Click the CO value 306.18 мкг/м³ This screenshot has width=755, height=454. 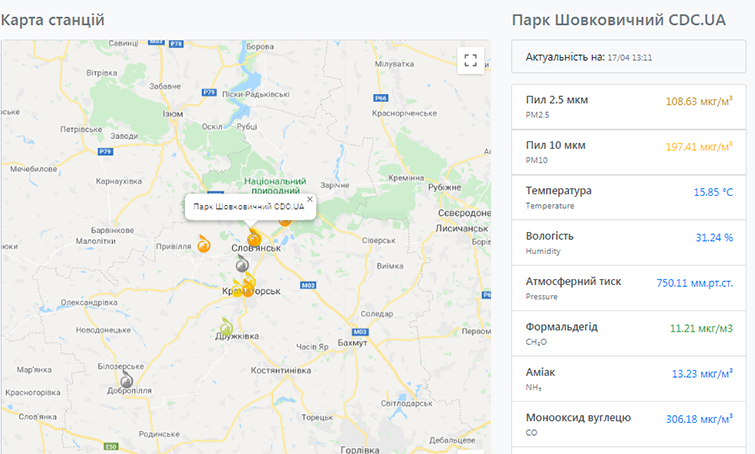(700, 419)
